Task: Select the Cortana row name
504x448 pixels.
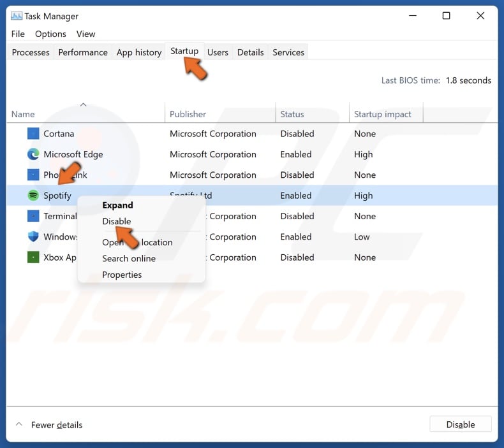Action: click(x=59, y=134)
